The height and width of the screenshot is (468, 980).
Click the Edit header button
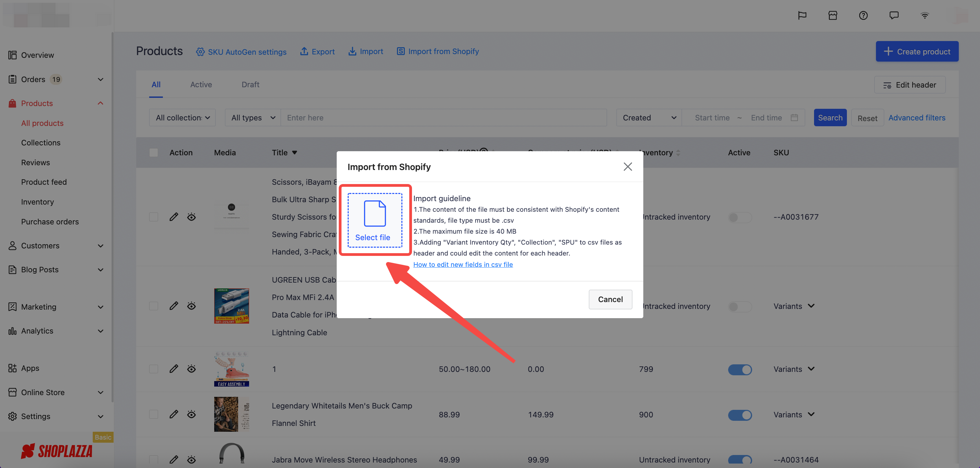[x=910, y=85]
